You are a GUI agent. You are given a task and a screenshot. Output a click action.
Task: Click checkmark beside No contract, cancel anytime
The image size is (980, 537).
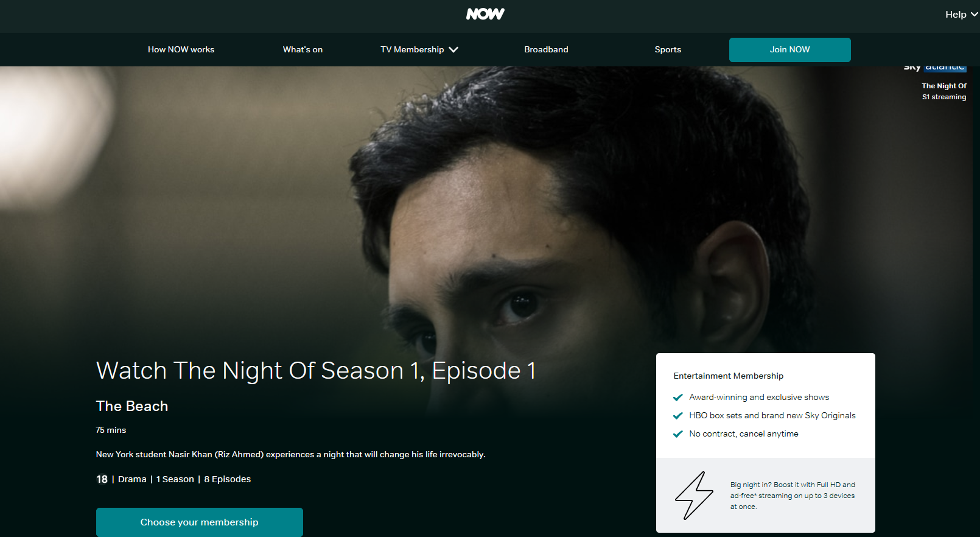(677, 434)
